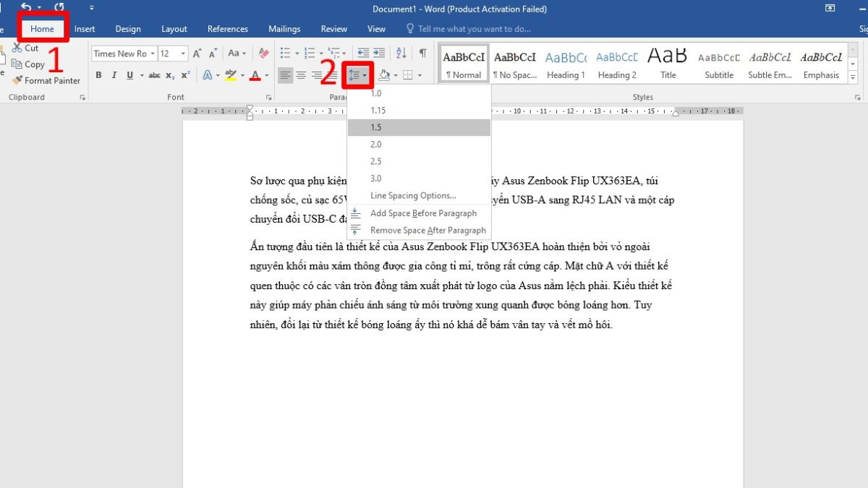
Task: Open Customize Quick Access Toolbar arrow
Action: tap(92, 8)
